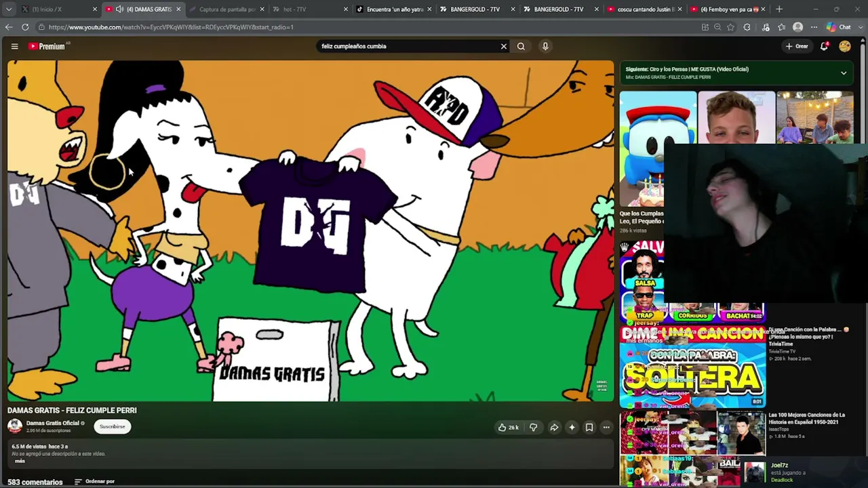
Task: Save the video with bookmark icon
Action: coord(589,428)
